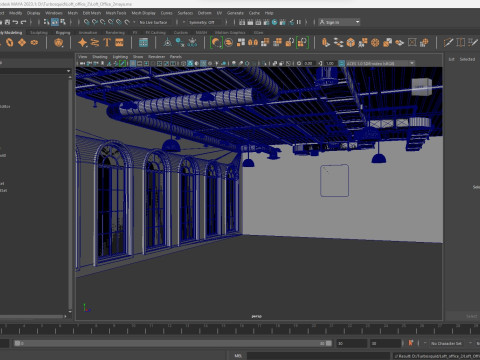Click the Mirror shelf icon
480x360 pixels.
pyautogui.click(x=253, y=43)
